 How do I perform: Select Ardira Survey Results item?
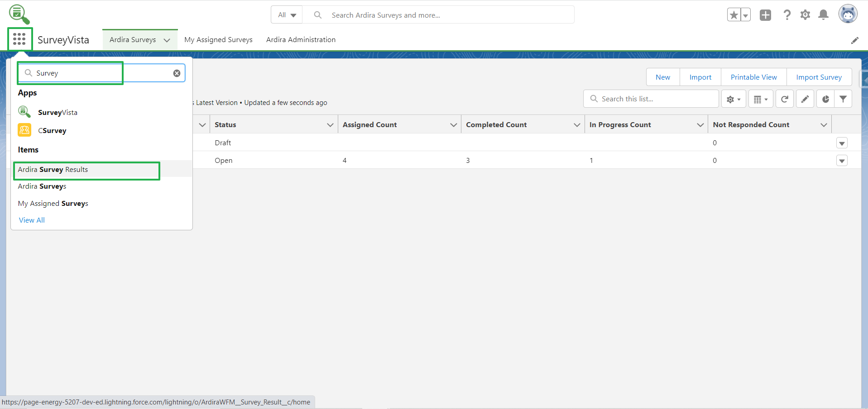(x=53, y=170)
